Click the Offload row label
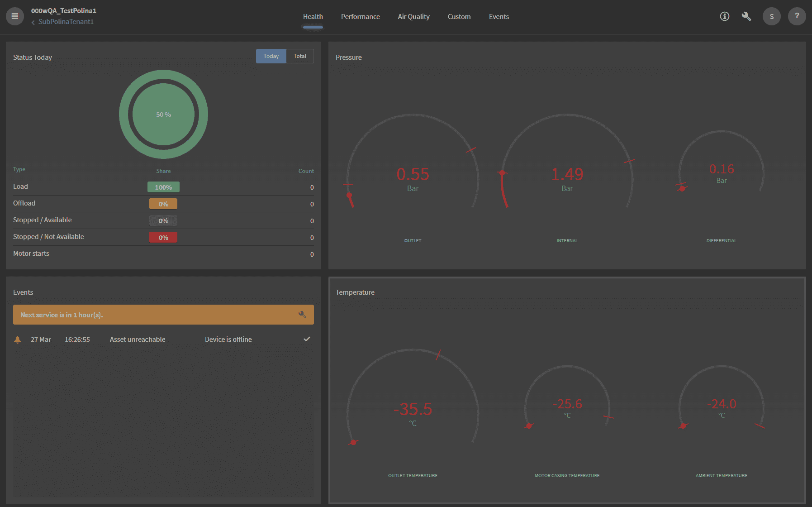Image resolution: width=812 pixels, height=507 pixels. tap(24, 203)
